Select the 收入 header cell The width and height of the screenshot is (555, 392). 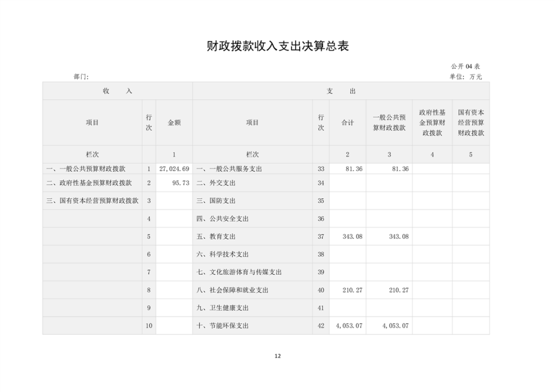(x=117, y=91)
